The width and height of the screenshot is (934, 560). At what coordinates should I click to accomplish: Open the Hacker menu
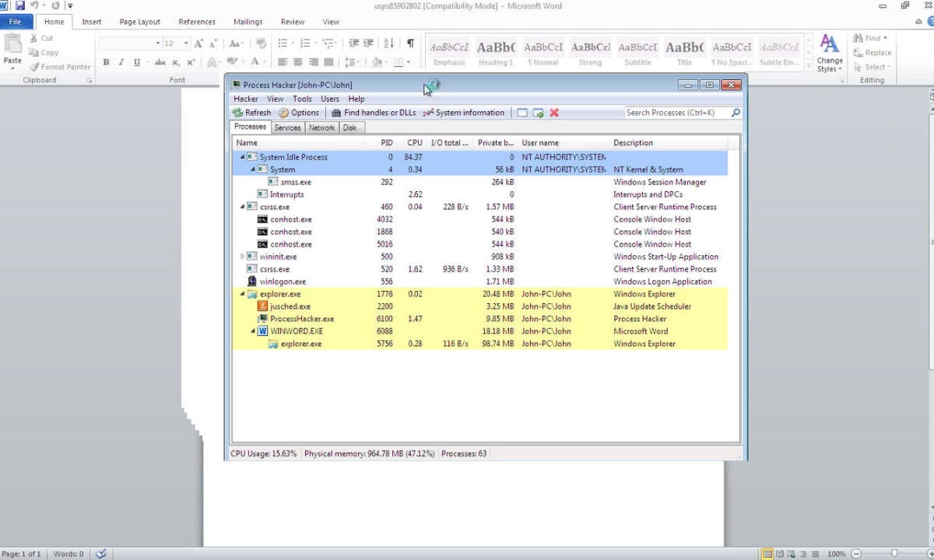(x=246, y=99)
